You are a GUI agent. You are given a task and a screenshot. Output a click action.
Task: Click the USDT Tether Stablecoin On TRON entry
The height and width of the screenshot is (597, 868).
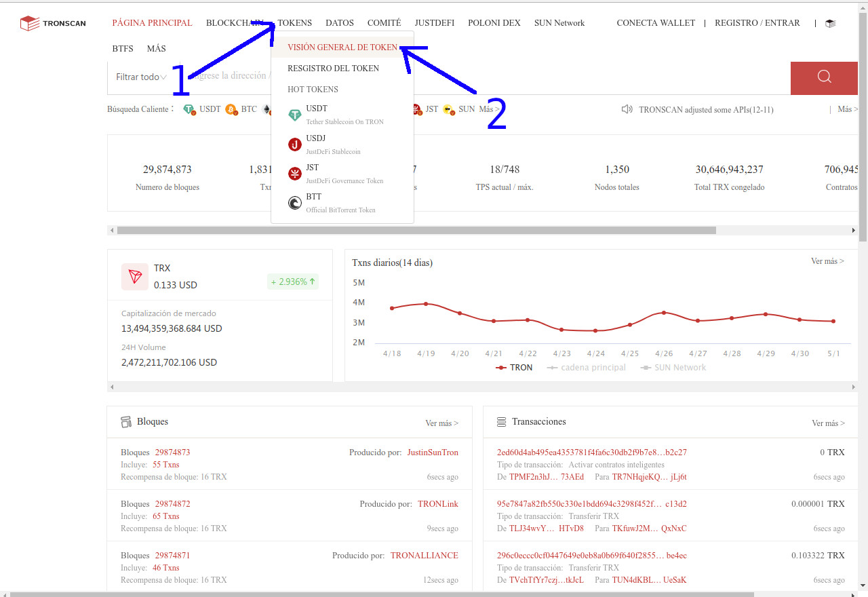pyautogui.click(x=342, y=115)
